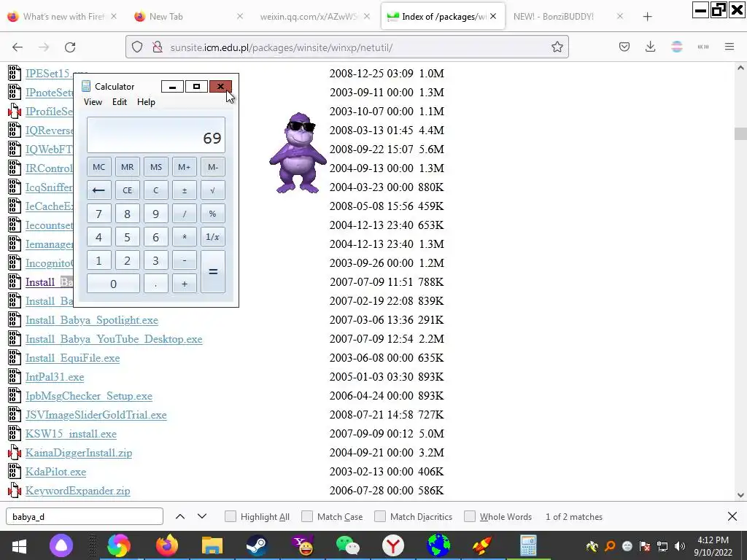The image size is (747, 560).
Task: Click the calculator plus button
Action: click(x=185, y=284)
